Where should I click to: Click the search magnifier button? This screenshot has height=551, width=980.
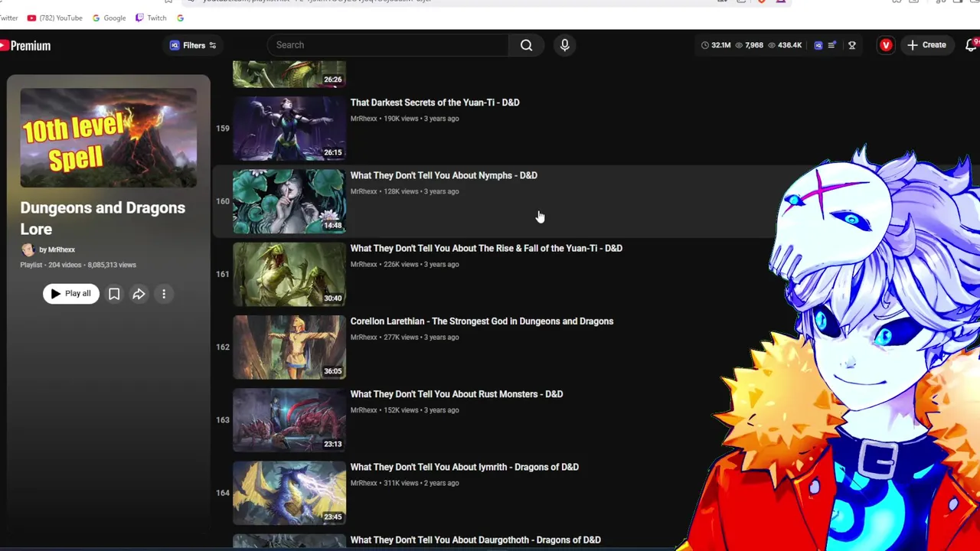526,45
